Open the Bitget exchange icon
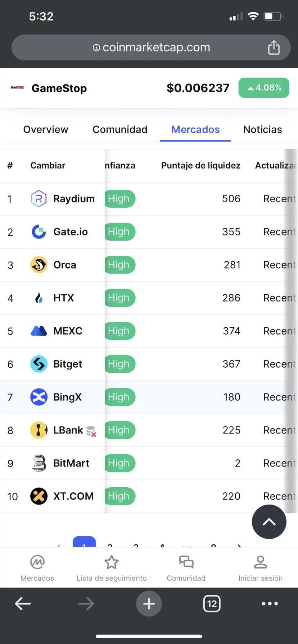The width and height of the screenshot is (298, 644). [39, 364]
